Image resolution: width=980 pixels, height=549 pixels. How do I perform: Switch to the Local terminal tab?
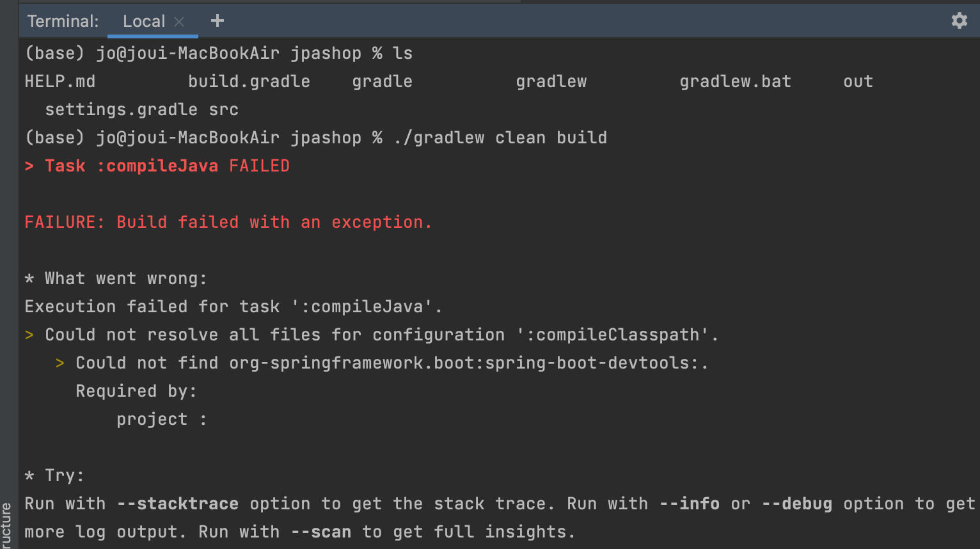(x=143, y=21)
